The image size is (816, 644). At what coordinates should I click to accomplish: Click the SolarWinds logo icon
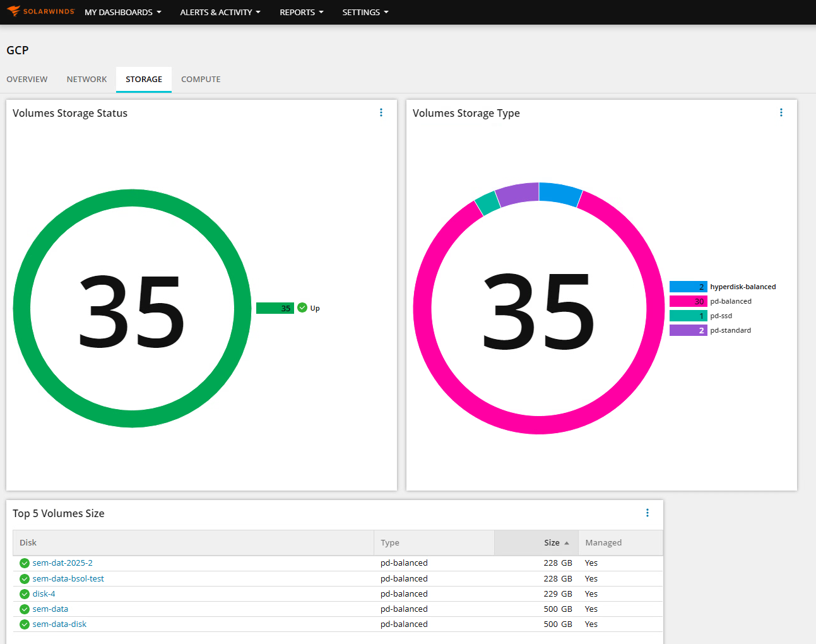(x=13, y=11)
